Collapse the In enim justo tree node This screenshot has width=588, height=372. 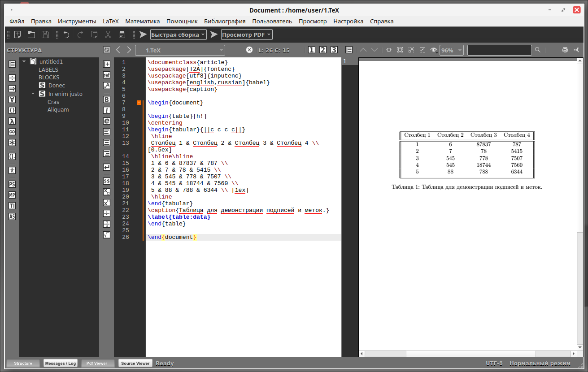[33, 94]
